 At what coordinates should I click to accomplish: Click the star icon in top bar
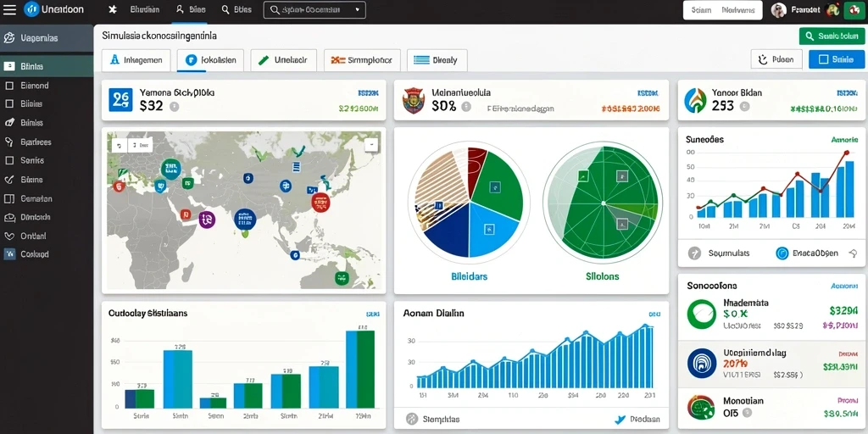[113, 9]
